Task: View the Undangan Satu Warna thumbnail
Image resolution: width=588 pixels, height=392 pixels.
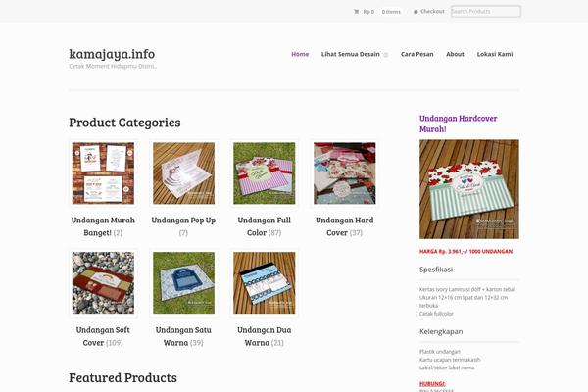Action: pyautogui.click(x=184, y=283)
